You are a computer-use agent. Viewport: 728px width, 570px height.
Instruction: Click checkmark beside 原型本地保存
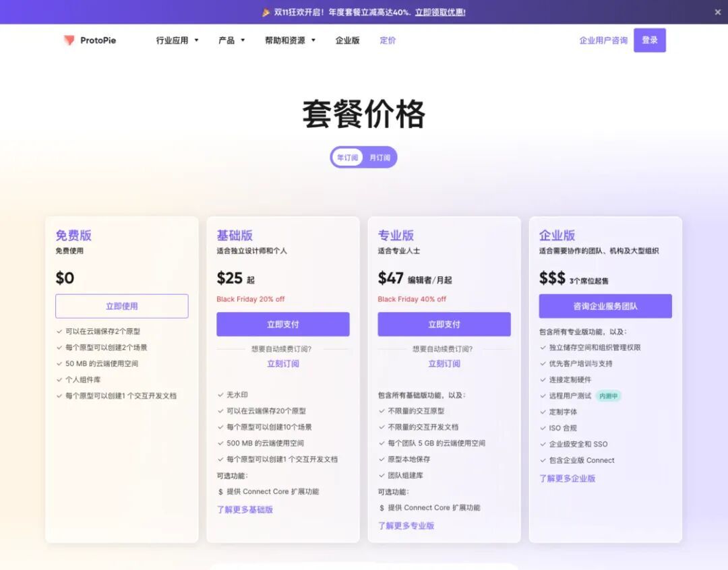(x=382, y=459)
